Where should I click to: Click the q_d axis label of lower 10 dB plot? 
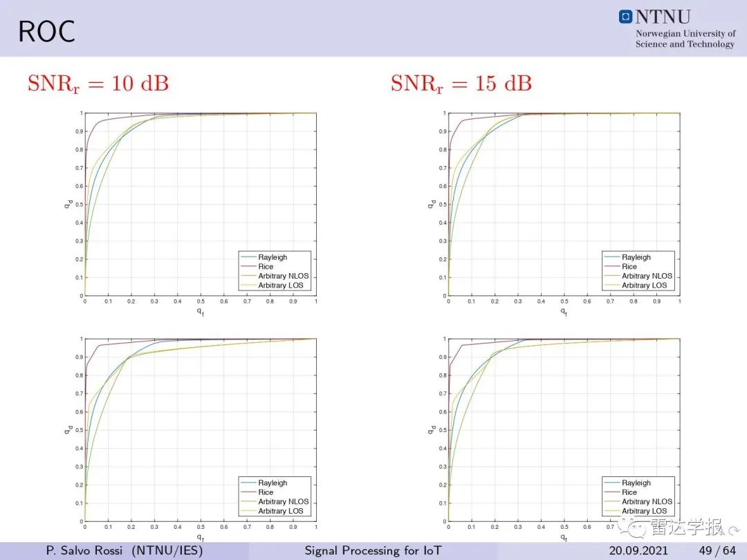[68, 429]
